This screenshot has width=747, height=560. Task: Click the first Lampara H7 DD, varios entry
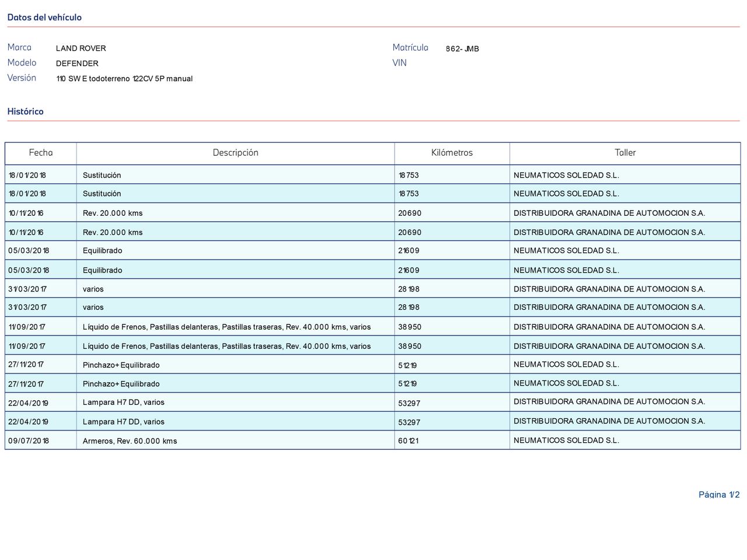point(124,402)
